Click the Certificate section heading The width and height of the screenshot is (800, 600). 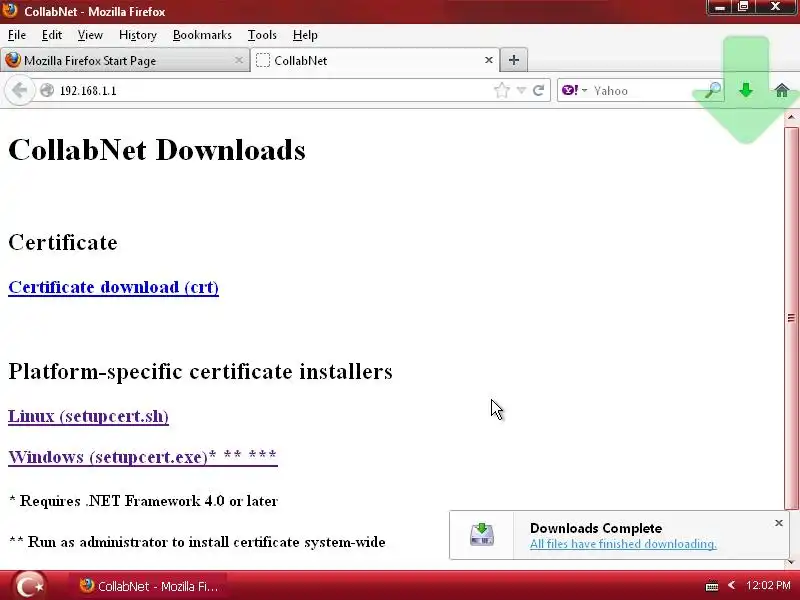pos(63,242)
